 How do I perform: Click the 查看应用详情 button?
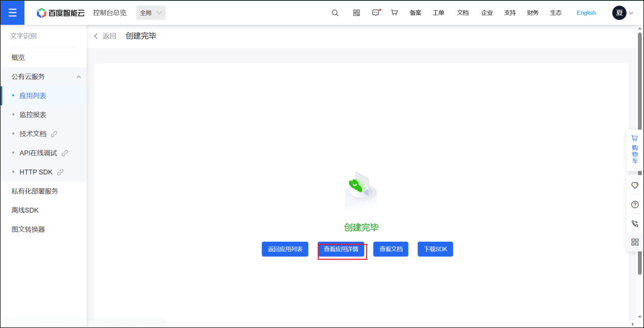point(341,249)
